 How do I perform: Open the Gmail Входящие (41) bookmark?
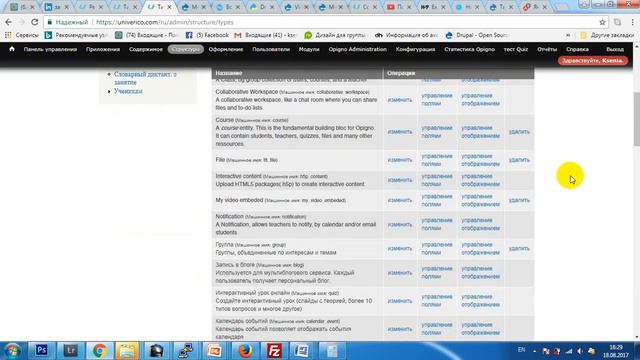[265, 36]
